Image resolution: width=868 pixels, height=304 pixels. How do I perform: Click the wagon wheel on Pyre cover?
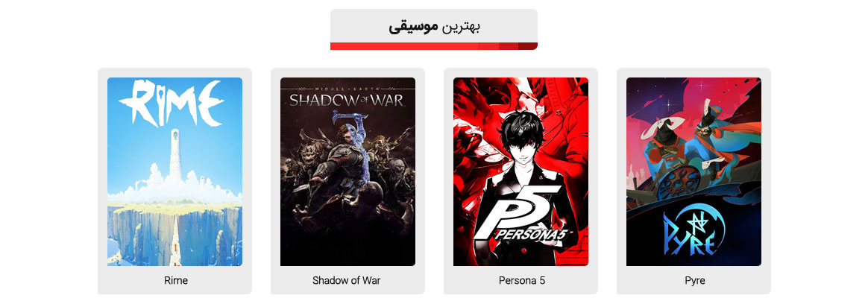(x=679, y=183)
